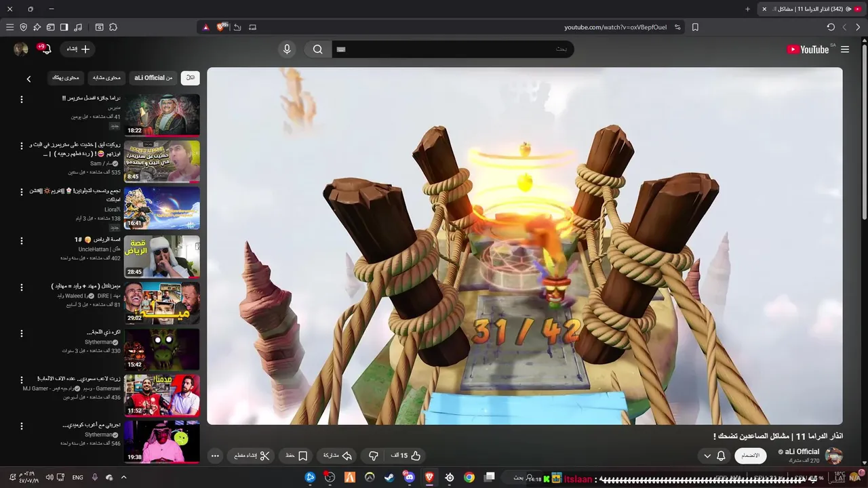The width and height of the screenshot is (868, 488).
Task: Open the Extensions puzzle-piece icon
Action: click(113, 27)
